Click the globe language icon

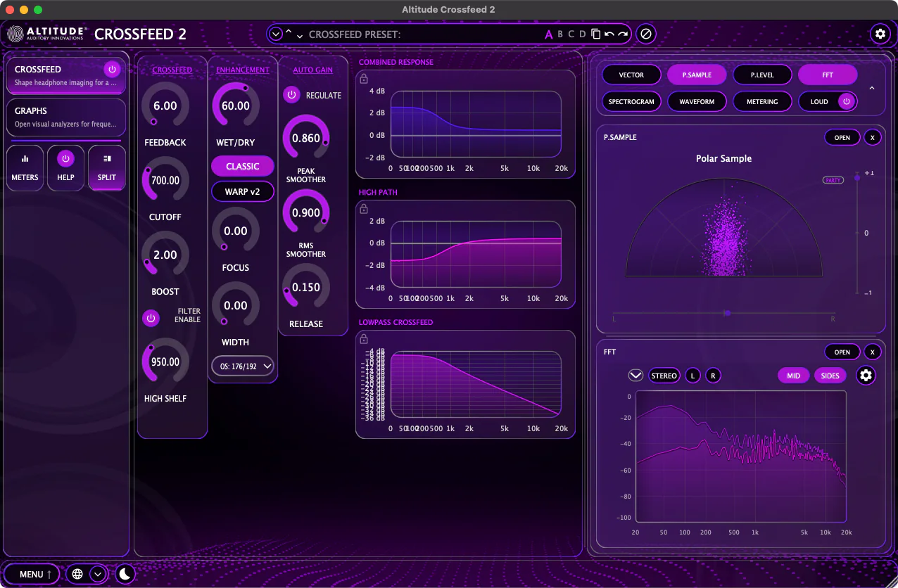77,574
